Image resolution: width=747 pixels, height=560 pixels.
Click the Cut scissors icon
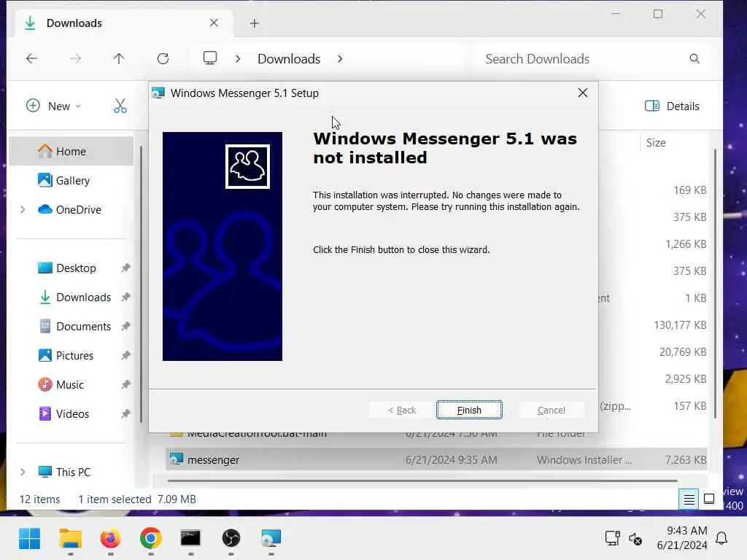(x=120, y=106)
